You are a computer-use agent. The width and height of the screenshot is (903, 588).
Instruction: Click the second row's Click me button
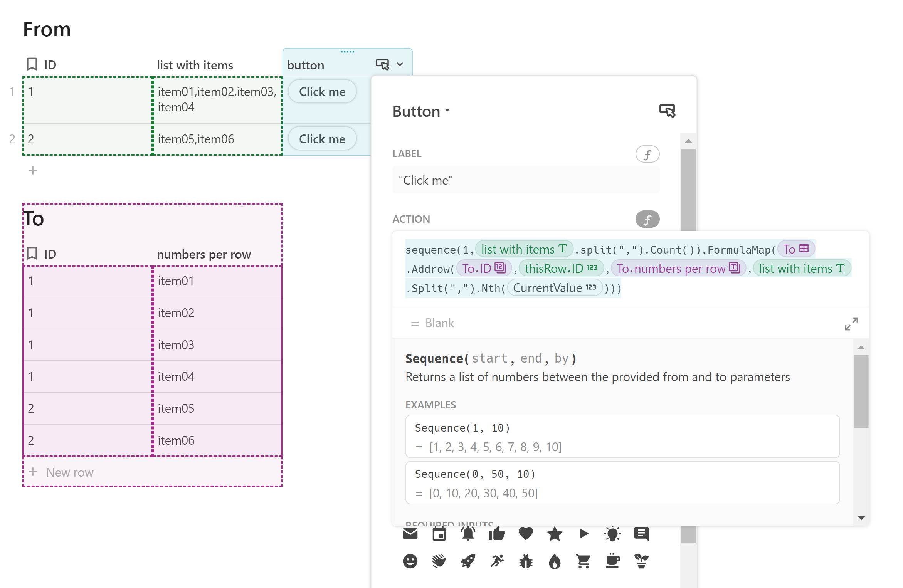[x=322, y=139]
